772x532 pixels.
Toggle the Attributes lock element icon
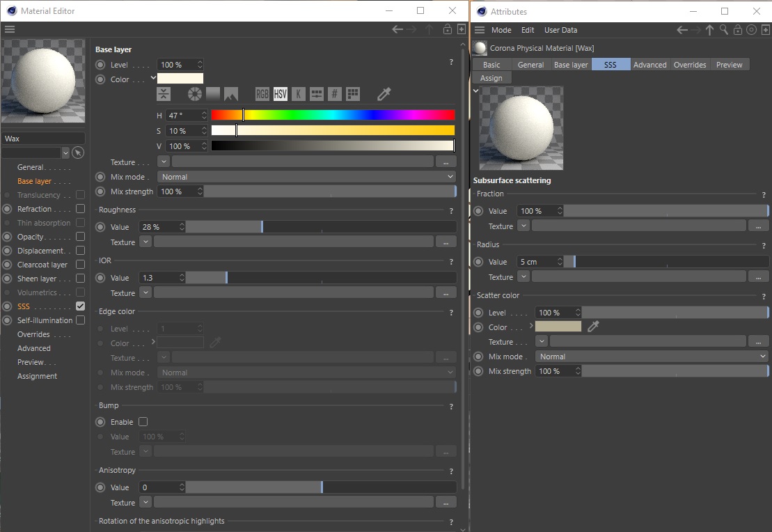tap(737, 30)
